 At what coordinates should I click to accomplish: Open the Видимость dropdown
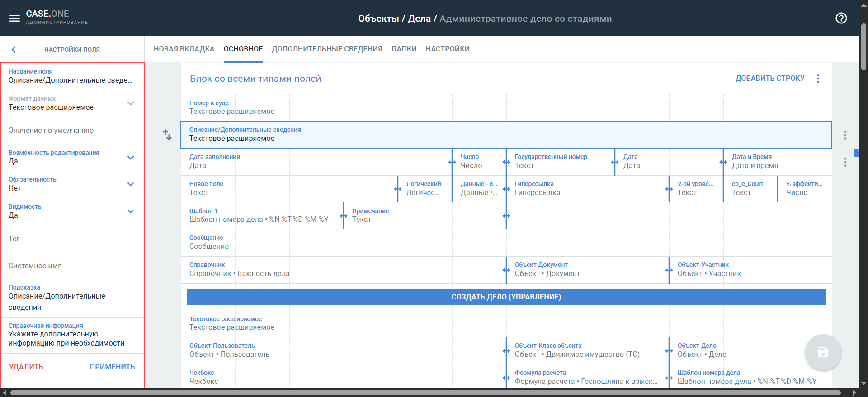131,211
